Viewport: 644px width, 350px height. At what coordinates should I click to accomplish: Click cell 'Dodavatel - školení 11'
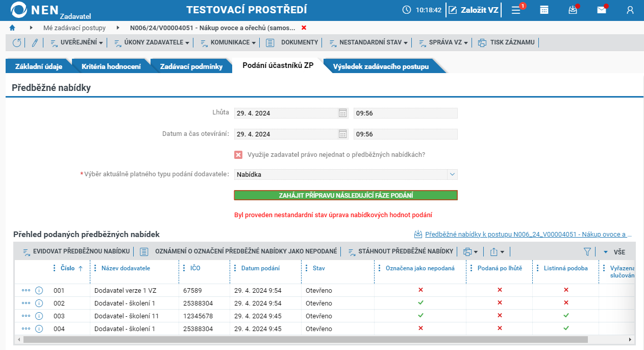[127, 316]
